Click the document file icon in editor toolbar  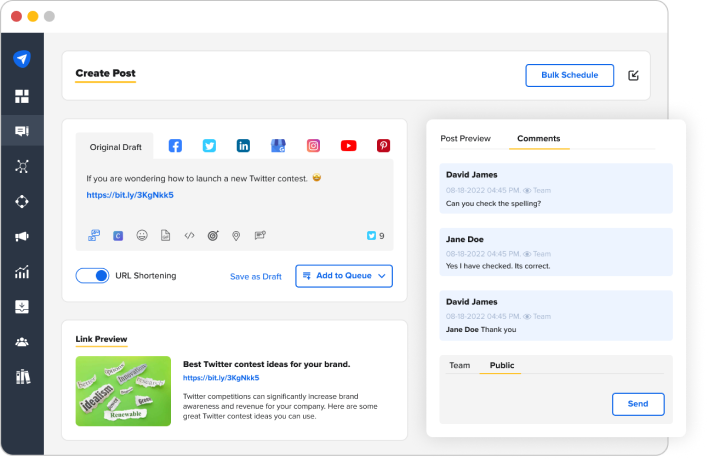(x=166, y=235)
